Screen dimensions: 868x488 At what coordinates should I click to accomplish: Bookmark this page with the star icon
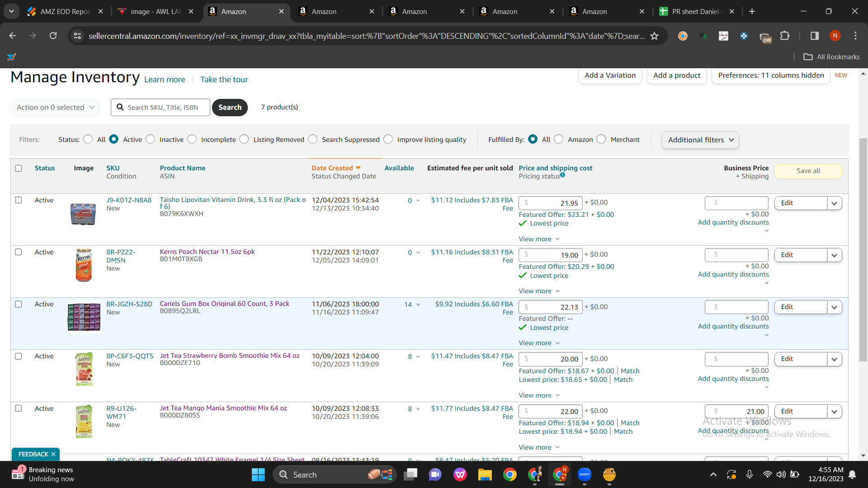coord(654,36)
